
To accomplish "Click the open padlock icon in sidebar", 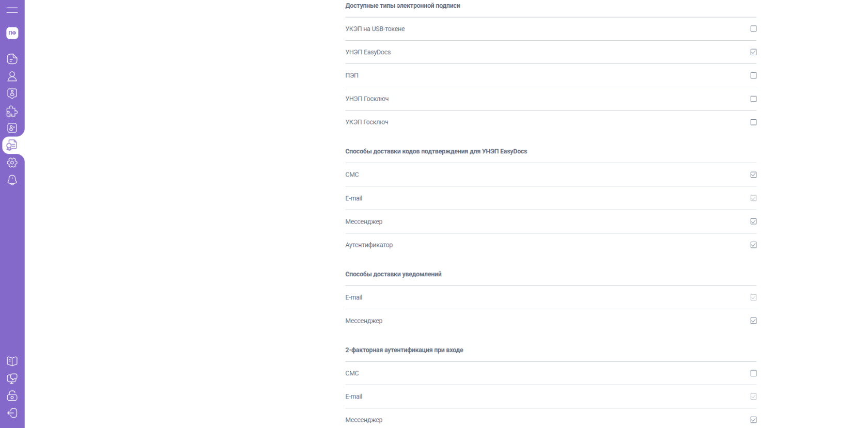I will tap(12, 396).
